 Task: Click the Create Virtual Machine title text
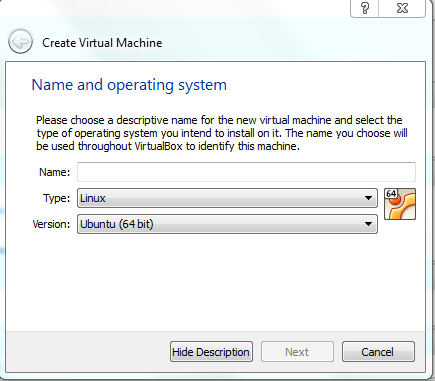(x=102, y=43)
